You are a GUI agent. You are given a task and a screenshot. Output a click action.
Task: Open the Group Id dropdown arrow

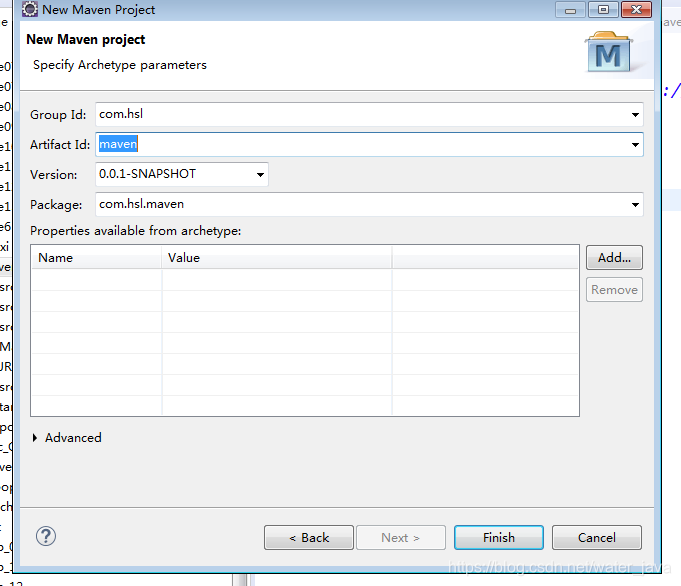point(635,115)
